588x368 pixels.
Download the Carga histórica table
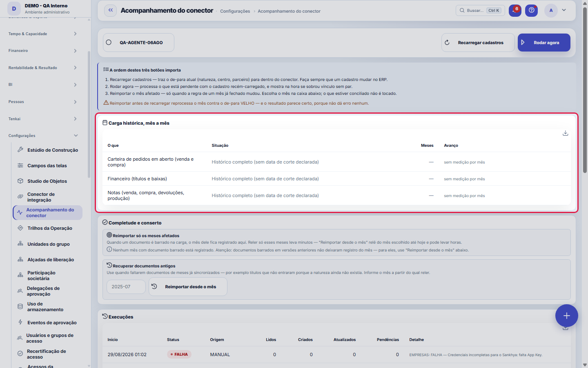(566, 133)
